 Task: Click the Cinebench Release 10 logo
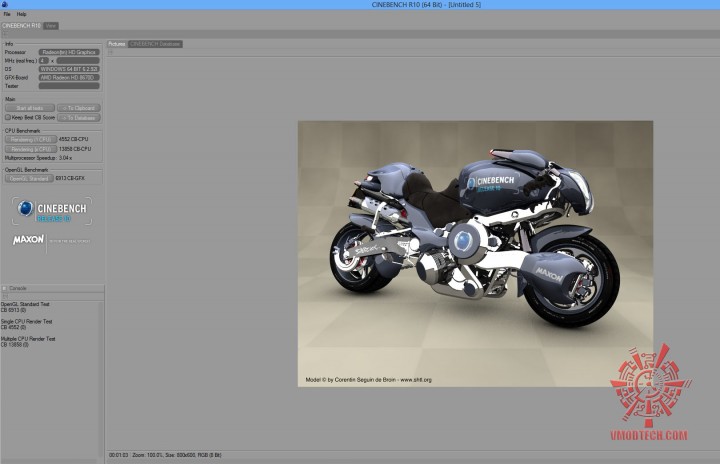tap(52, 211)
